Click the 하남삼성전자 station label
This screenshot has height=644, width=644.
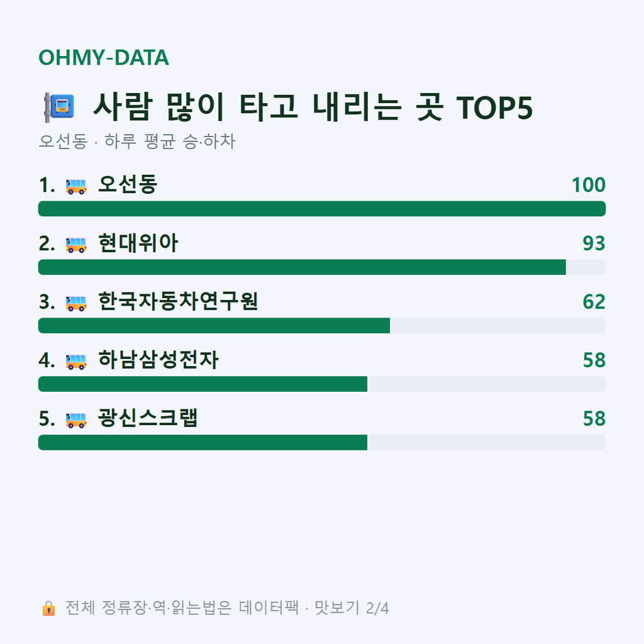click(158, 360)
